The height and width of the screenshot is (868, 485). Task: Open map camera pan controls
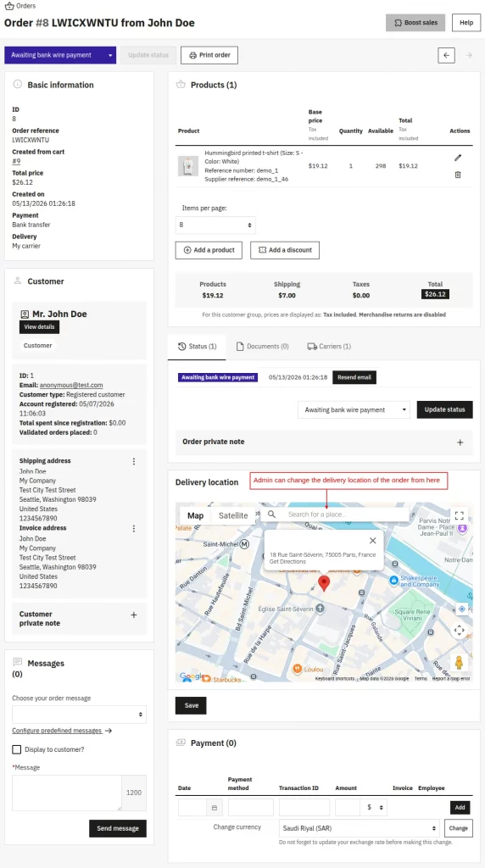(x=459, y=630)
